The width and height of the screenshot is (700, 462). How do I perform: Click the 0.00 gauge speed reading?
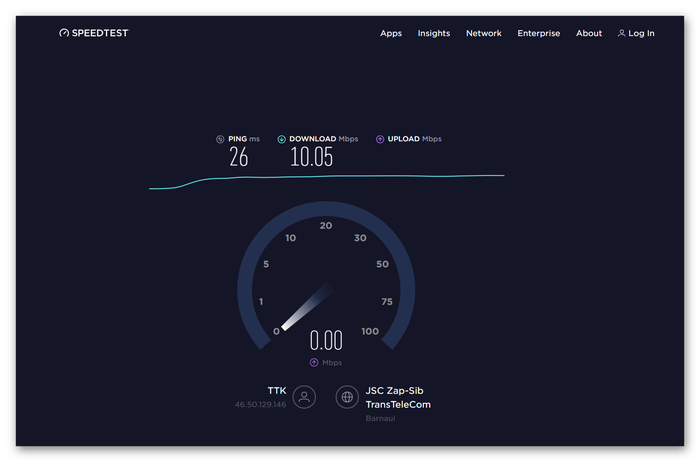(x=326, y=340)
